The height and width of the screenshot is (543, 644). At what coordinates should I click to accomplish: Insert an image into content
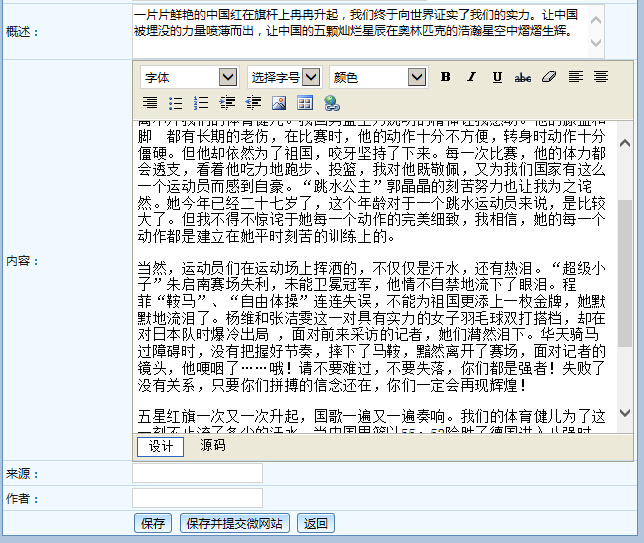coord(279,102)
